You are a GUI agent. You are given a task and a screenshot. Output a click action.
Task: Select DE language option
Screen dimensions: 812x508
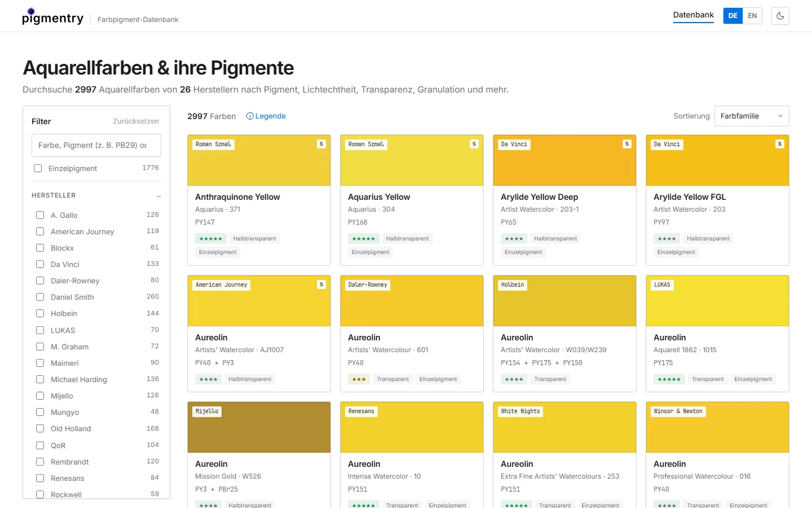pos(733,16)
